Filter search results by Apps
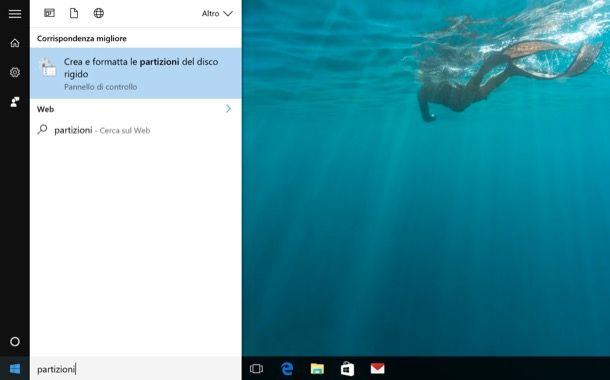 (49, 13)
